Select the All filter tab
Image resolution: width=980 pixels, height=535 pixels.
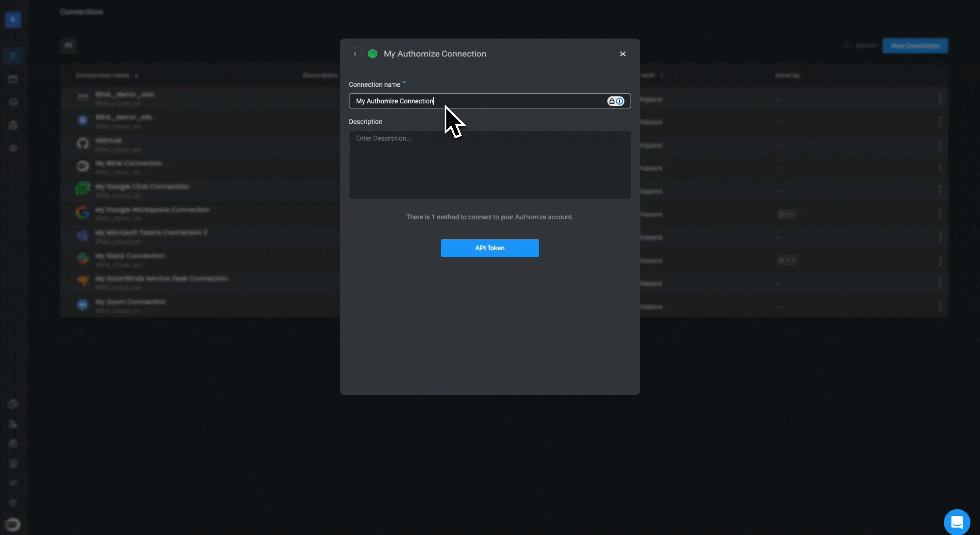(68, 45)
